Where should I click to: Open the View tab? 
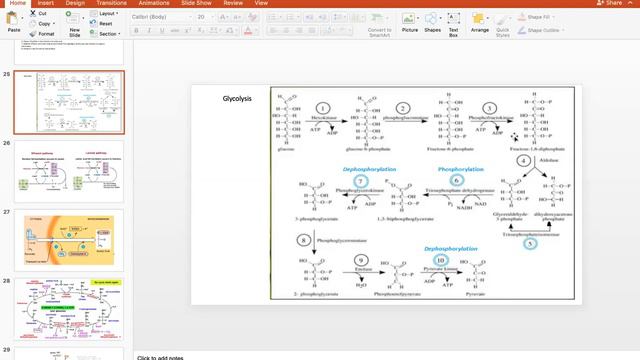[x=261, y=3]
